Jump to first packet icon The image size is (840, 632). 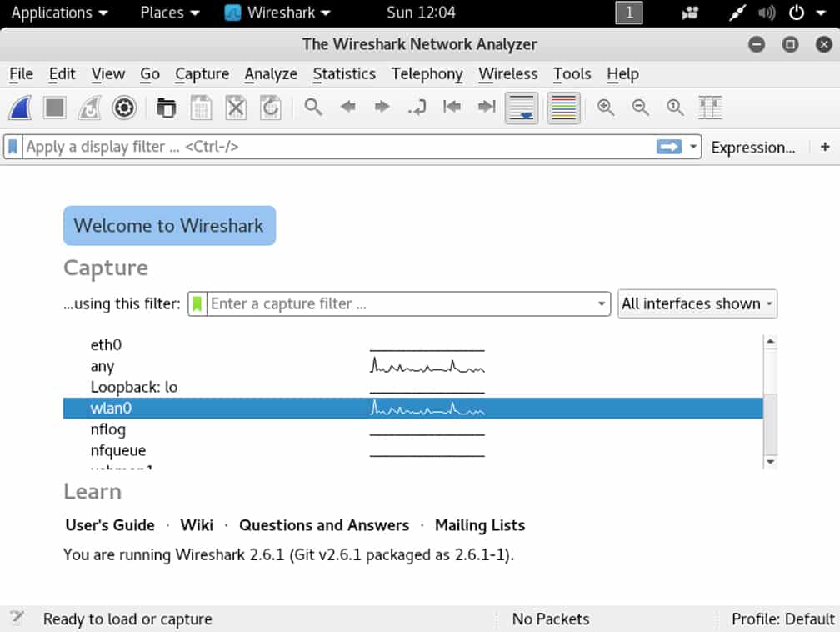(452, 107)
